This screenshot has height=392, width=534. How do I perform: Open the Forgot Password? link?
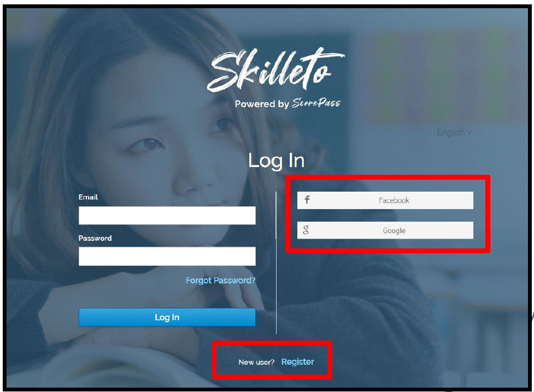(x=220, y=281)
